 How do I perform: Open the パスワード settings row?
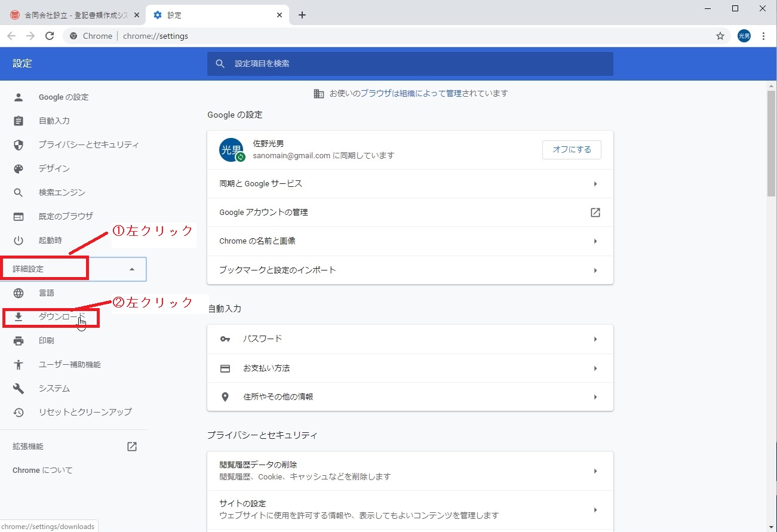coord(410,339)
